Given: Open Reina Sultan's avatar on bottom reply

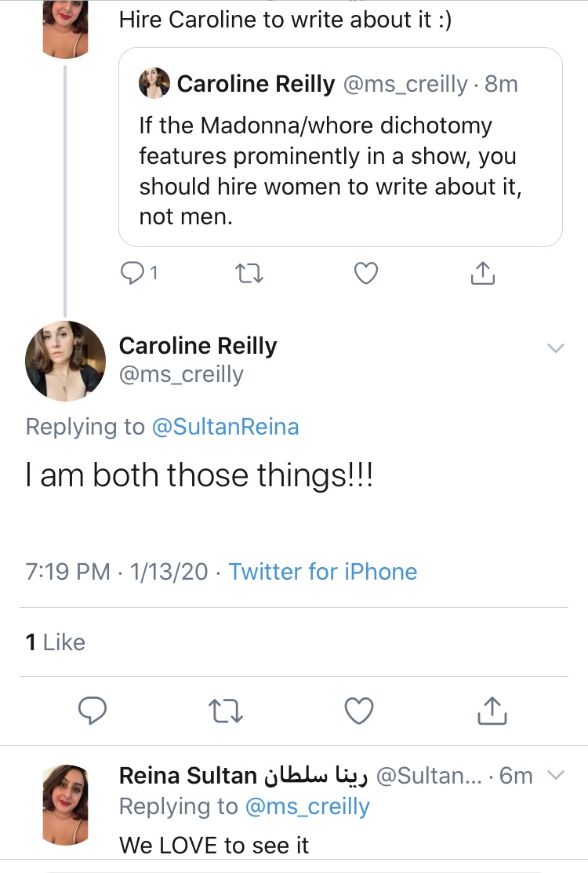Looking at the screenshot, I should pos(65,805).
